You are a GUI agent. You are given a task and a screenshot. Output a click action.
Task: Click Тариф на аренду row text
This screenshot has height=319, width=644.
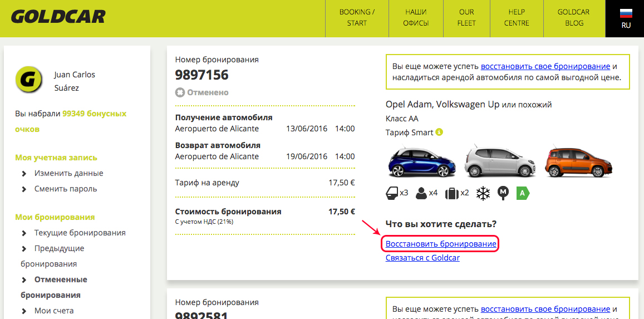coord(207,183)
